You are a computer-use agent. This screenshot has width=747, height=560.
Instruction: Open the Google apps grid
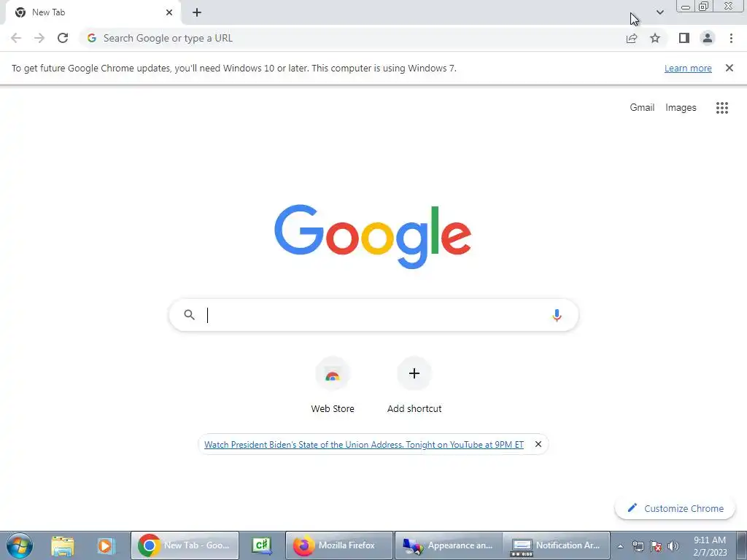pos(721,108)
